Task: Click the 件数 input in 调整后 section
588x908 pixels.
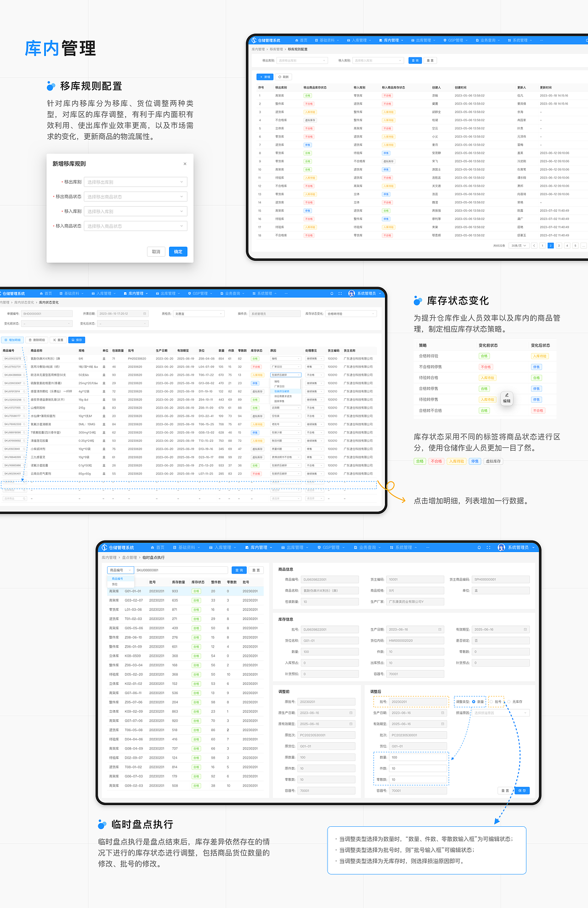Action: click(418, 768)
